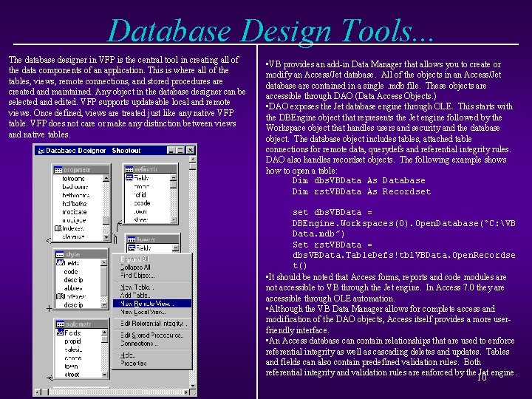
Task: Click Fields icon in style table
Action: pos(60,262)
